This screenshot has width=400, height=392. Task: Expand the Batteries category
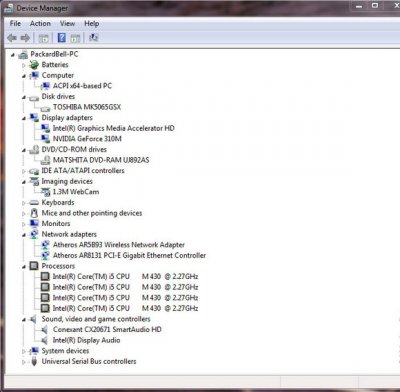tap(24, 65)
